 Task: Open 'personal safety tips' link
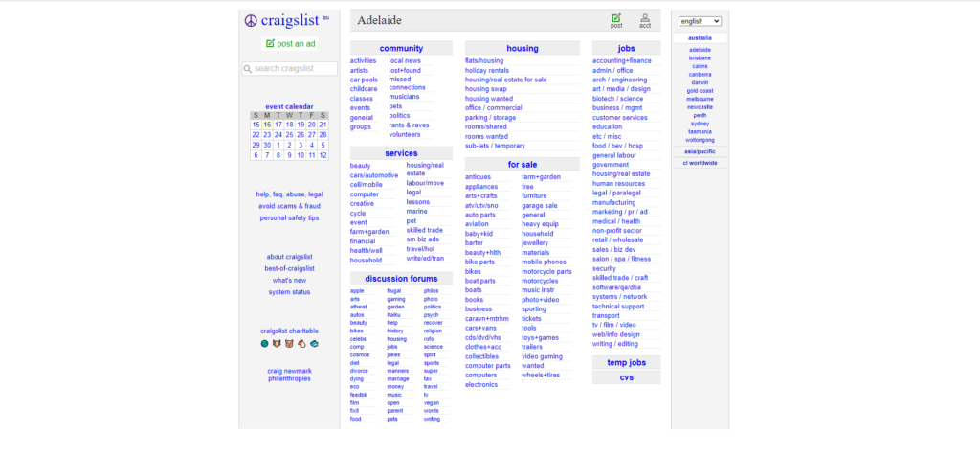point(289,218)
